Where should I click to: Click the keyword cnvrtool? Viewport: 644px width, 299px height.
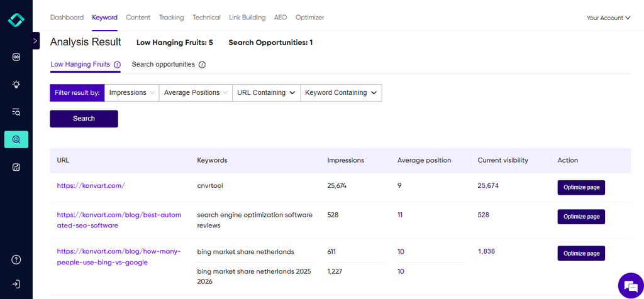click(210, 185)
